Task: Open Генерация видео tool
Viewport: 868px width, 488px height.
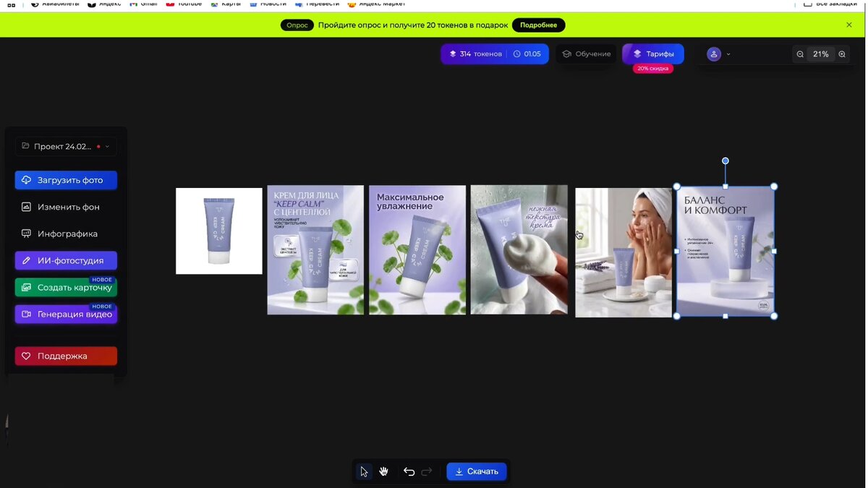Action: [x=66, y=314]
